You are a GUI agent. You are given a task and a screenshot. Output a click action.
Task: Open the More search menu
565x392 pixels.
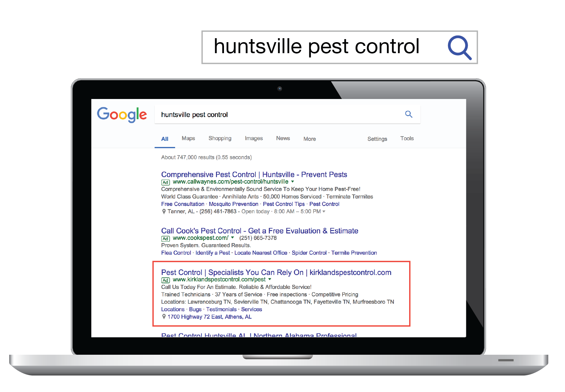coord(310,139)
